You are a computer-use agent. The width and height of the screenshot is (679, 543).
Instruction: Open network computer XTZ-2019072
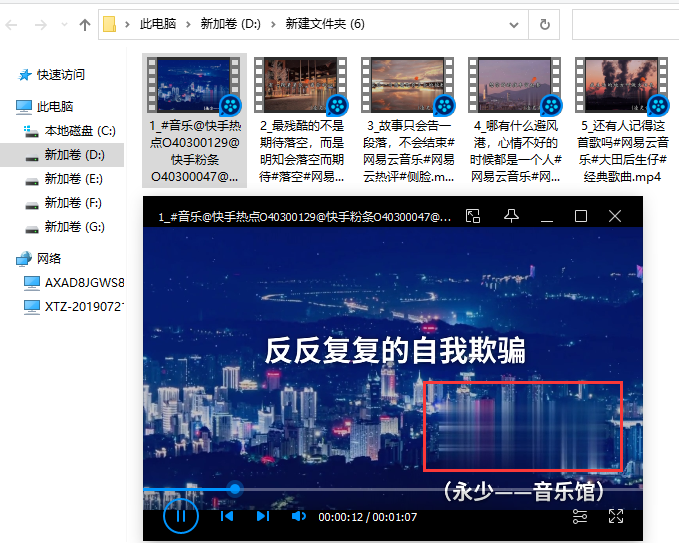click(x=84, y=307)
